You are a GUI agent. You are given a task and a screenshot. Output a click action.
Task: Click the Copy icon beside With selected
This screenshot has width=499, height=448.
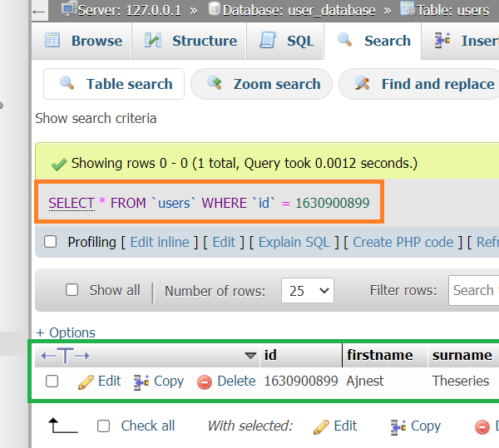point(398,426)
